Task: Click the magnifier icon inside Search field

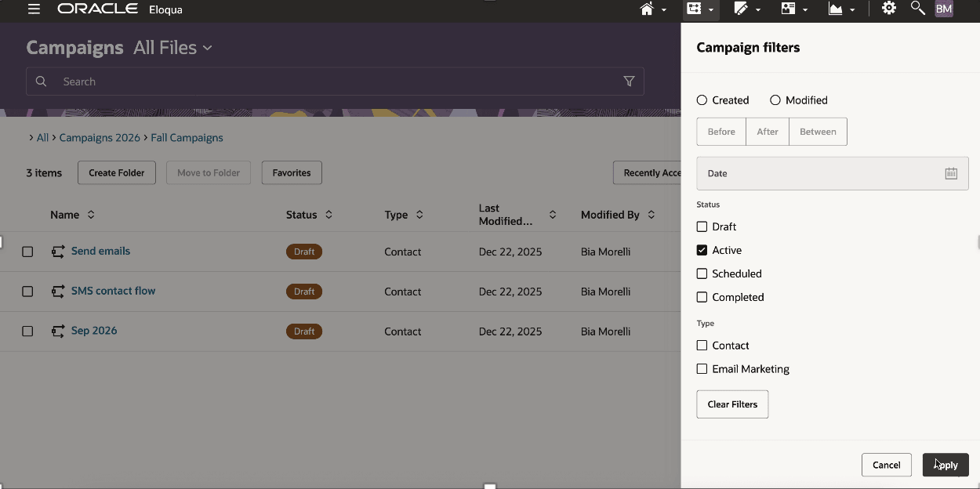Action: (x=42, y=81)
